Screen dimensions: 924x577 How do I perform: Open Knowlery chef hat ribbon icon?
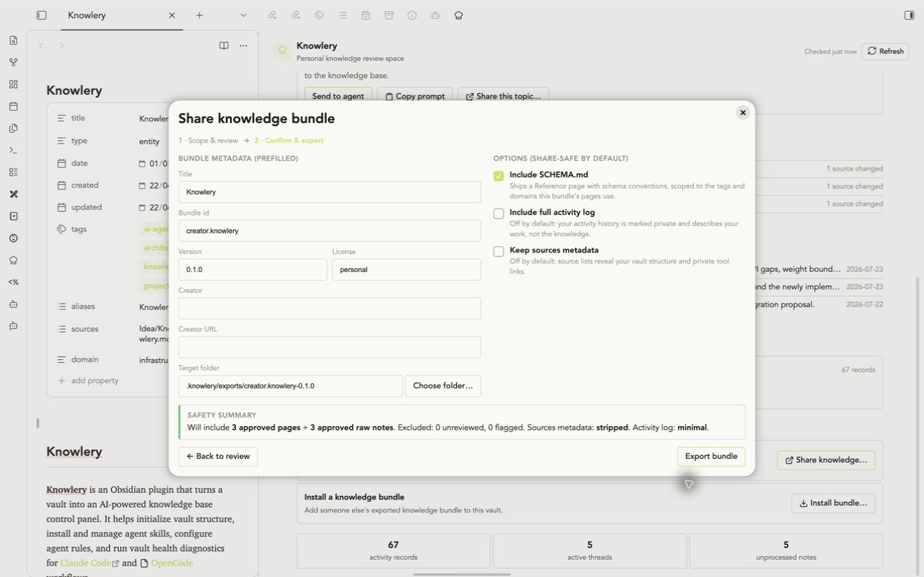coord(14,260)
